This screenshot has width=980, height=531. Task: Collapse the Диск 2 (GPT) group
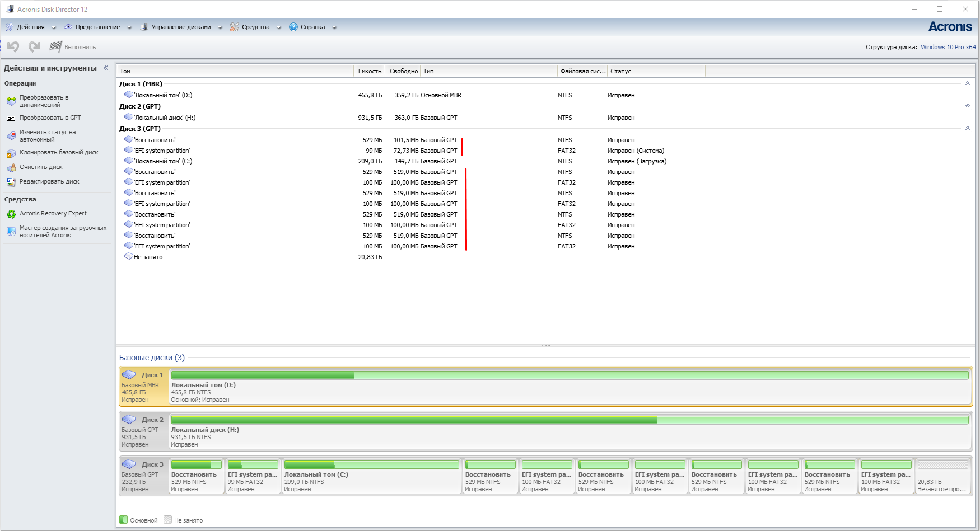coord(968,106)
